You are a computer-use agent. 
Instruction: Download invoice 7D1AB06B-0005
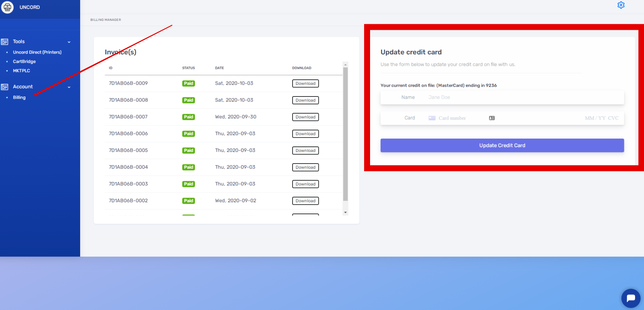point(306,151)
